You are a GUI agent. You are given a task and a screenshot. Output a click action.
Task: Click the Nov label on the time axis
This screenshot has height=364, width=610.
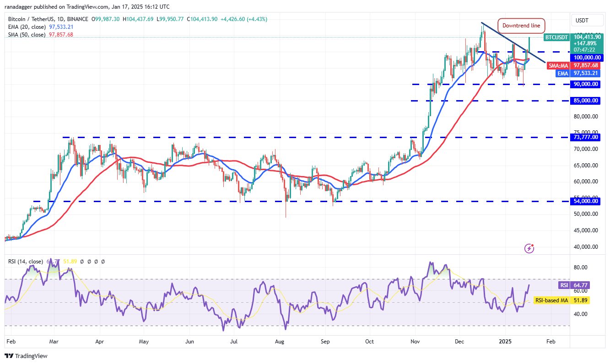pos(415,342)
